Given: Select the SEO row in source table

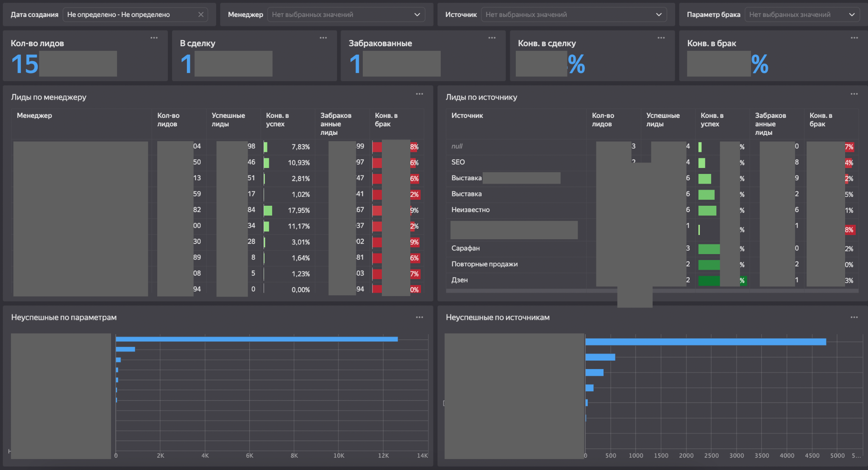Looking at the screenshot, I should 652,162.
